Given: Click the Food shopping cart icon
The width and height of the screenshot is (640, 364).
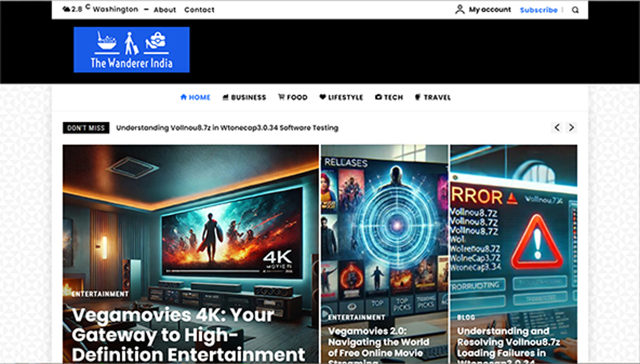Looking at the screenshot, I should tap(281, 97).
